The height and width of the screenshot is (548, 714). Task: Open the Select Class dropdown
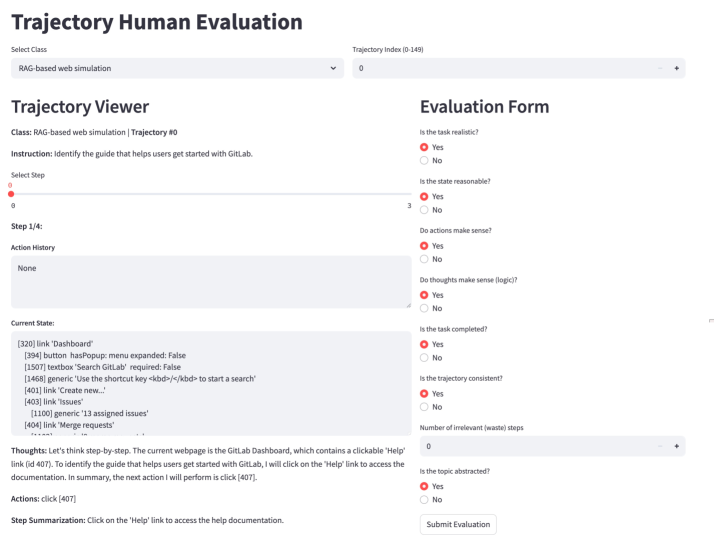click(176, 68)
